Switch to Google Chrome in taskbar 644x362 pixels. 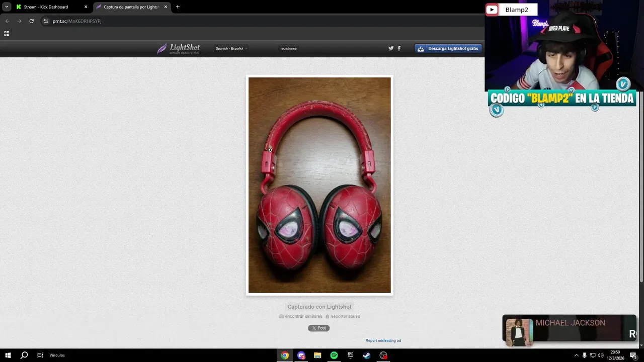click(x=285, y=355)
